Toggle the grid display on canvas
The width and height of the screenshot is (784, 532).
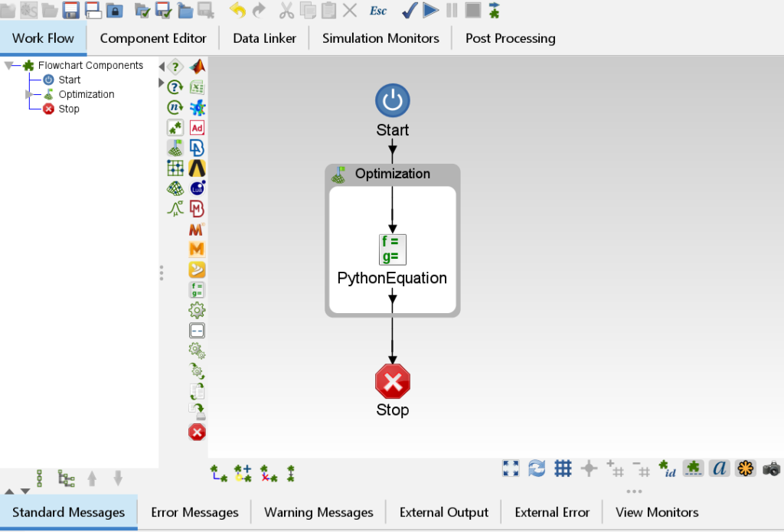click(x=563, y=468)
